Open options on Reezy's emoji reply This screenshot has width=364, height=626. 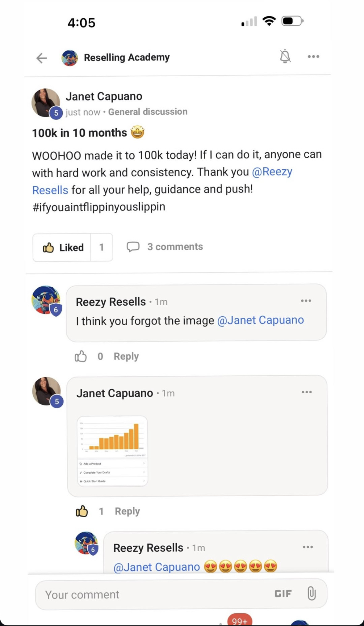308,547
